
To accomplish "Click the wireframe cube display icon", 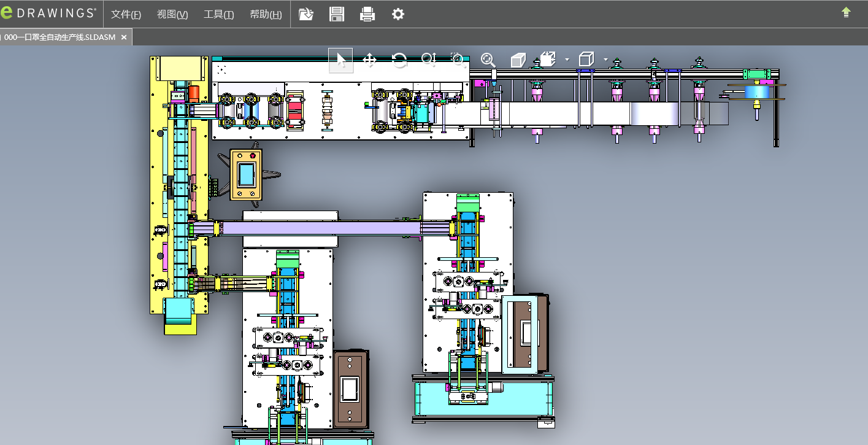I will tap(586, 60).
